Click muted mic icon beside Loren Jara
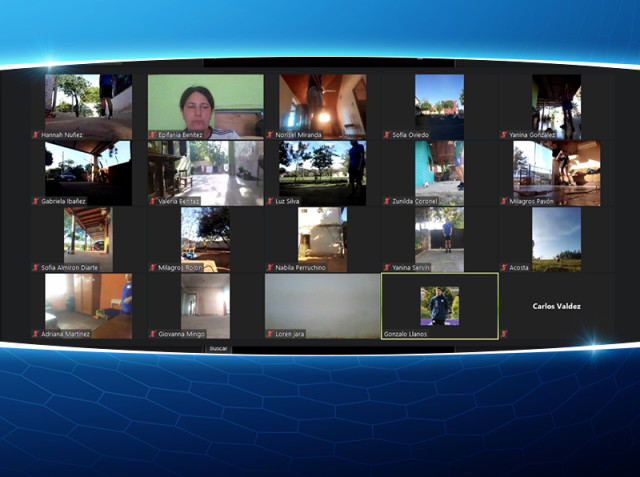Viewport: 640px width, 477px height. pos(270,334)
